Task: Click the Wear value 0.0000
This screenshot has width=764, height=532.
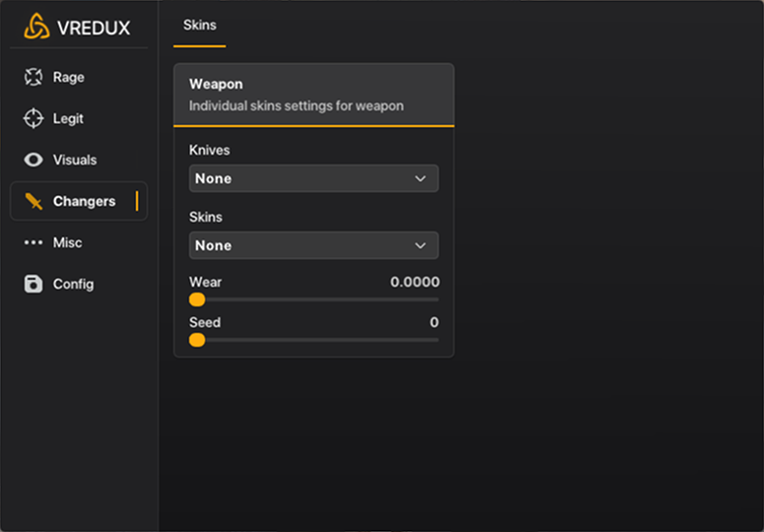Action: tap(414, 282)
